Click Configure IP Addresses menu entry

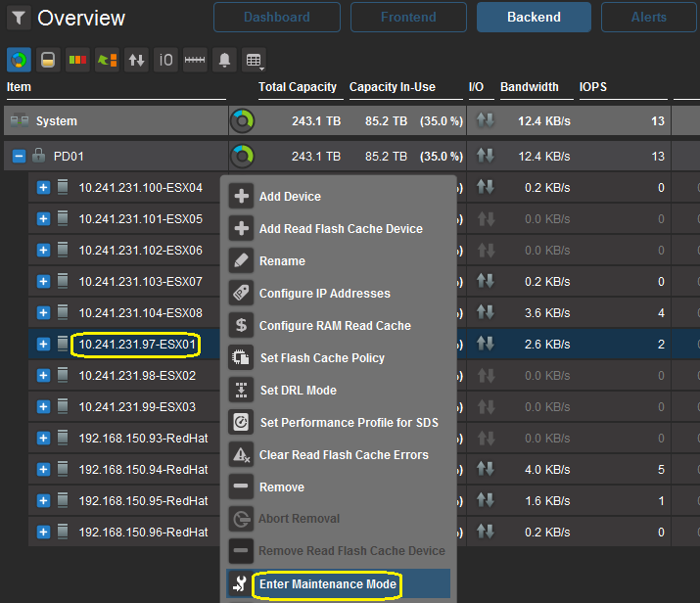pos(324,294)
